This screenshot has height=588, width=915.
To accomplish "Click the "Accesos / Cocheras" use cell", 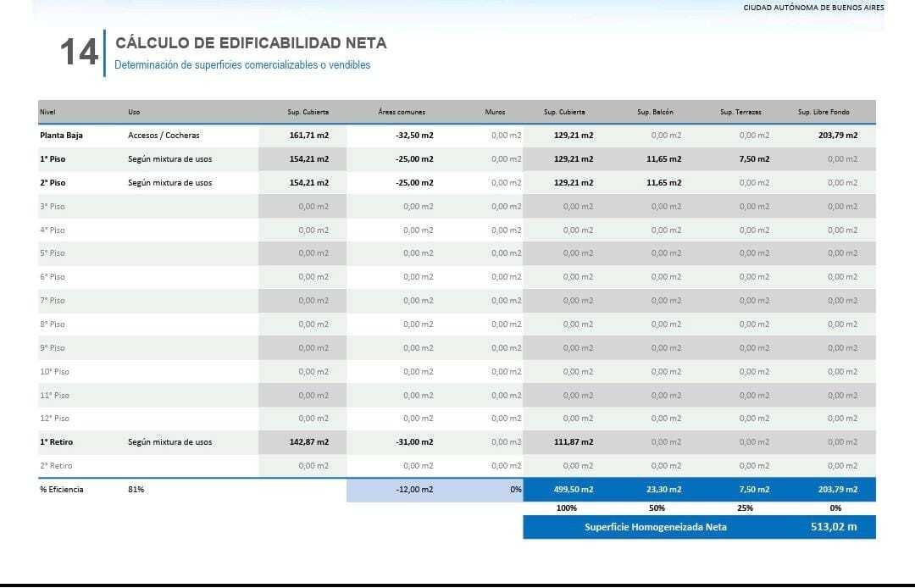I will click(164, 136).
